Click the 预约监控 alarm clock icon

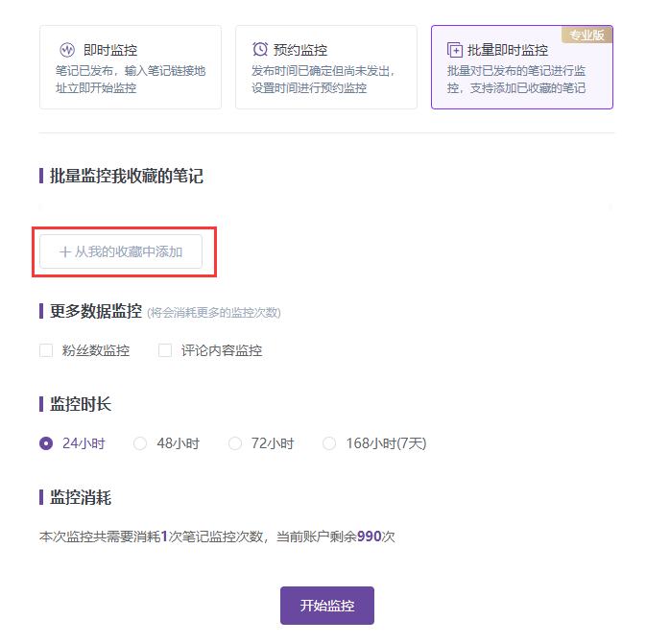point(260,50)
